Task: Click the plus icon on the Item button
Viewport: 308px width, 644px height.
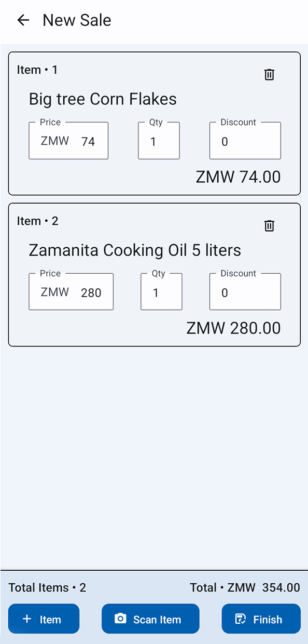Action: [x=26, y=619]
